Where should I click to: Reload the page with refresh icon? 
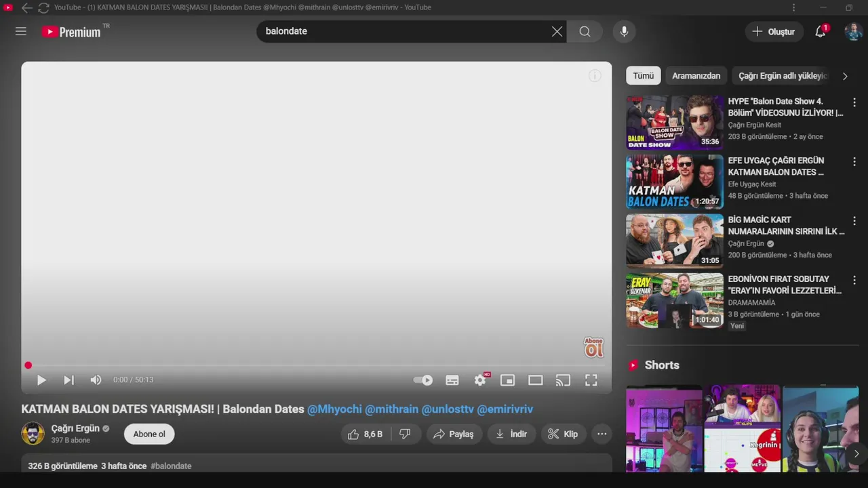click(x=43, y=7)
